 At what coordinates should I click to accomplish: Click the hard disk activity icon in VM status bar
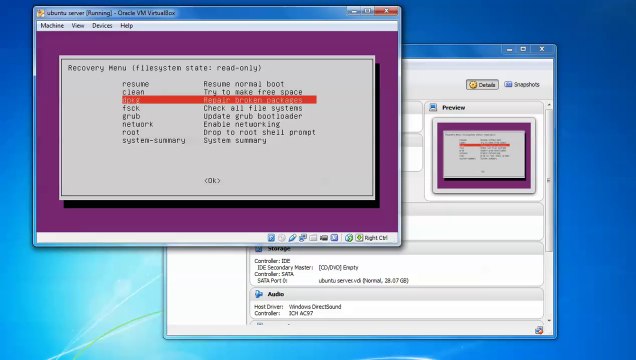pyautogui.click(x=271, y=238)
